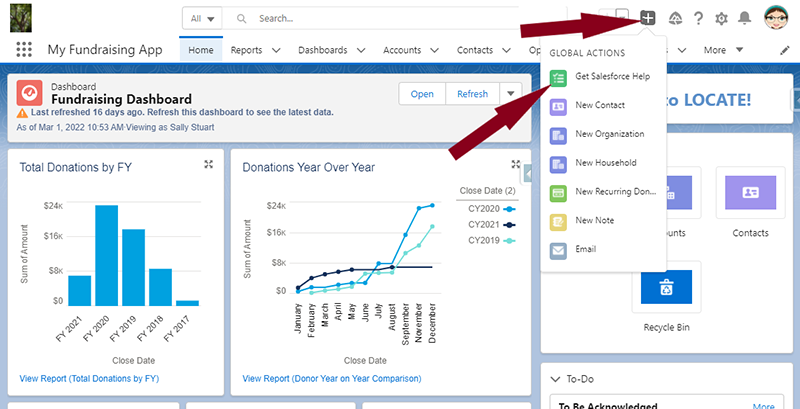Open the Help question mark icon
Screen dimensions: 800x409
698,19
